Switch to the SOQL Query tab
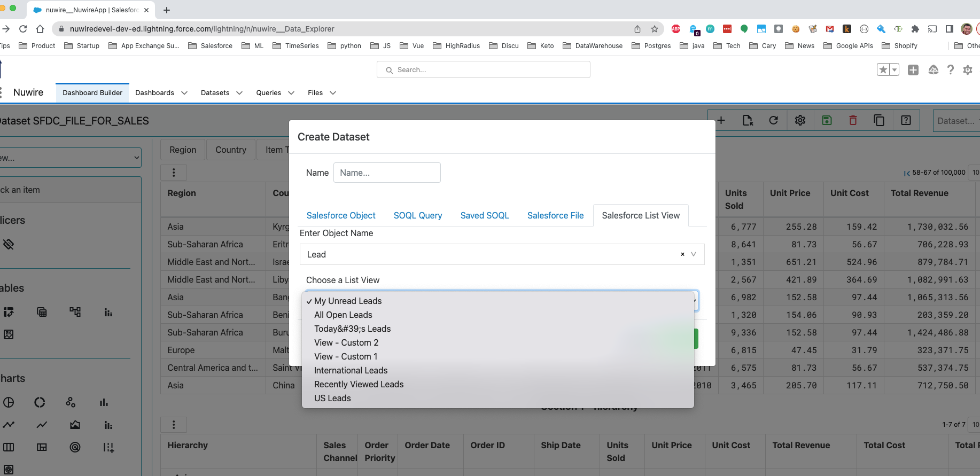The height and width of the screenshot is (476, 980). 418,215
